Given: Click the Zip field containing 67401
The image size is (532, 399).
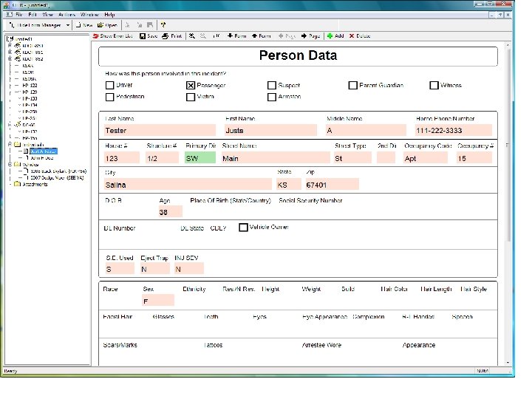Looking at the screenshot, I should (332, 185).
